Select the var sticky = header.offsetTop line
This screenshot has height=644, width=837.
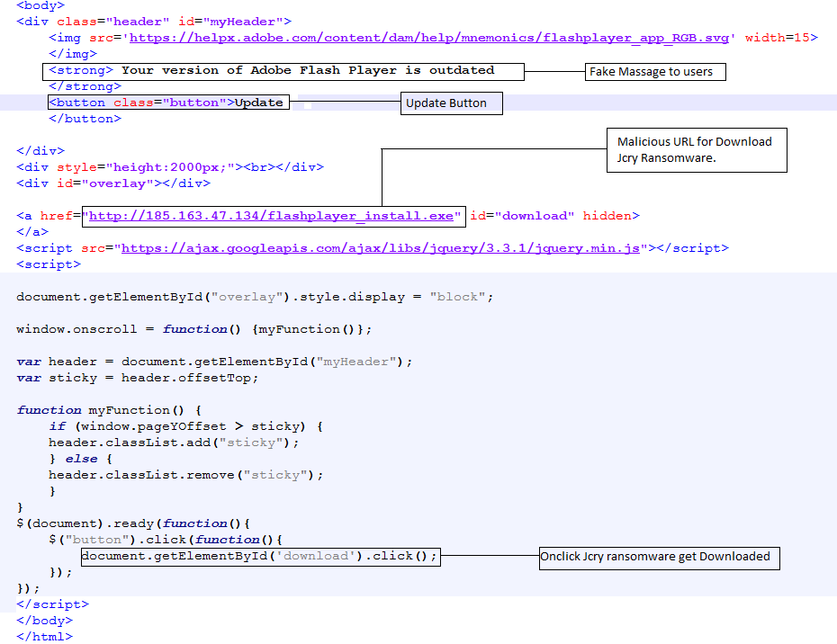coord(138,379)
